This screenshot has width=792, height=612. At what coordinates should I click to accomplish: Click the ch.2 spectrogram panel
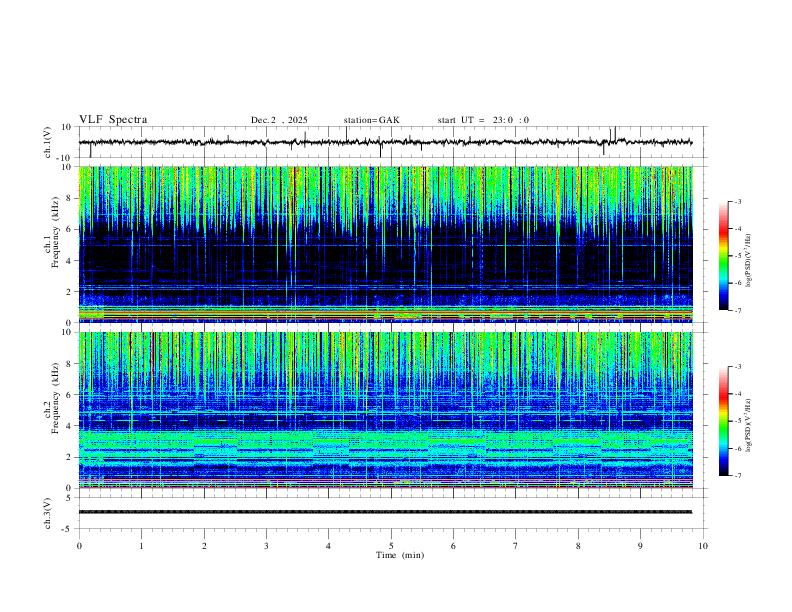pos(386,410)
